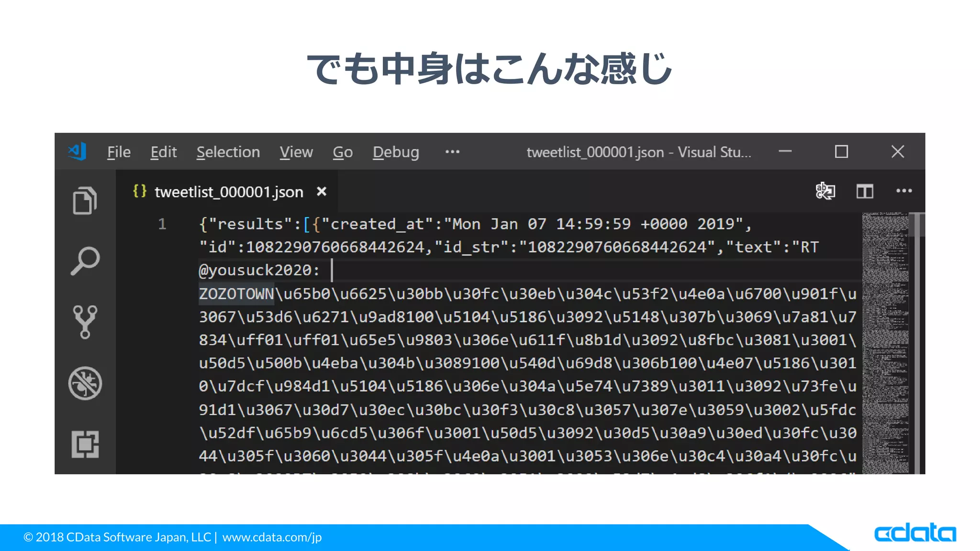This screenshot has width=980, height=551.
Task: Open the Explorer files icon in activity bar
Action: [x=85, y=200]
